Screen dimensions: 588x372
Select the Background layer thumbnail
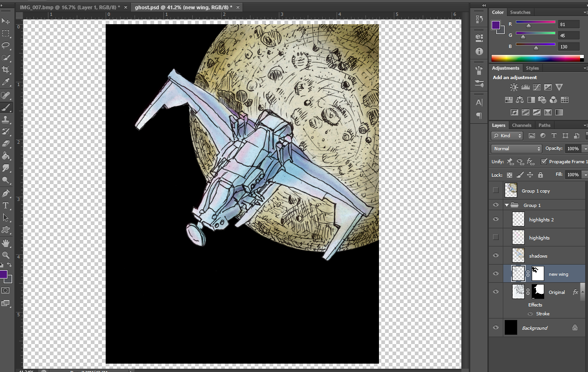pos(511,328)
